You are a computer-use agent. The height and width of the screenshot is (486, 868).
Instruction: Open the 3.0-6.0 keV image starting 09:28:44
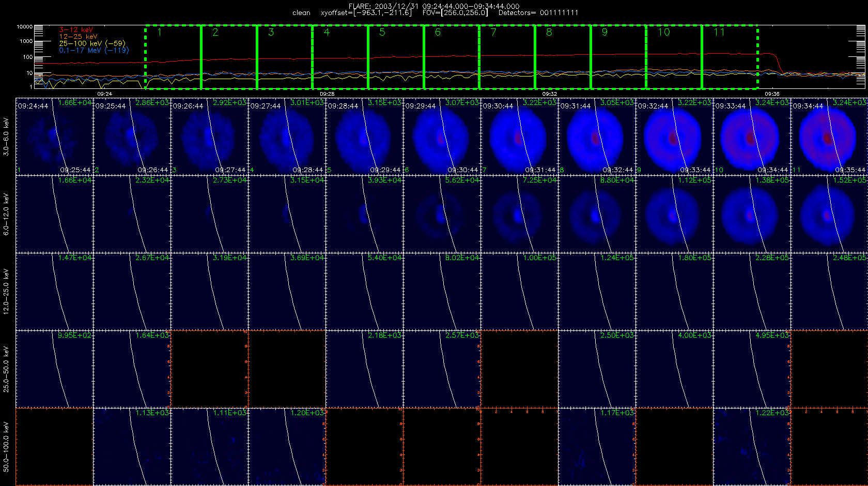click(x=364, y=136)
